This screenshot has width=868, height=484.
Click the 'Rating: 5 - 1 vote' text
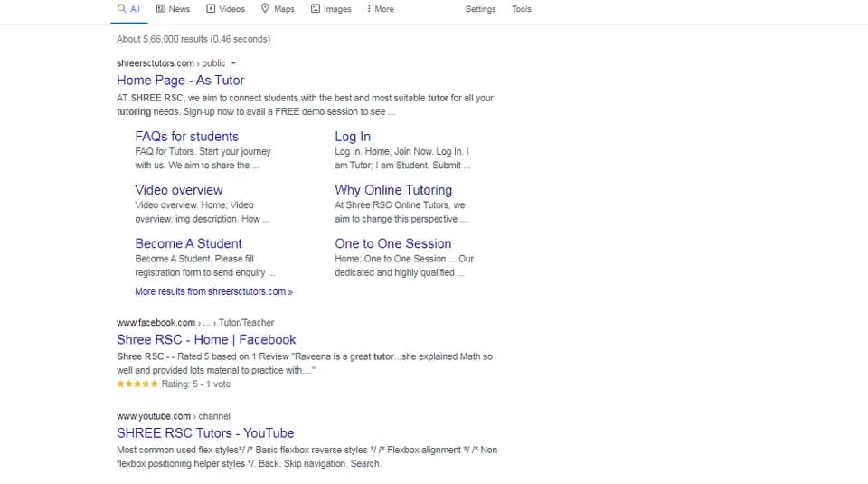pos(195,384)
